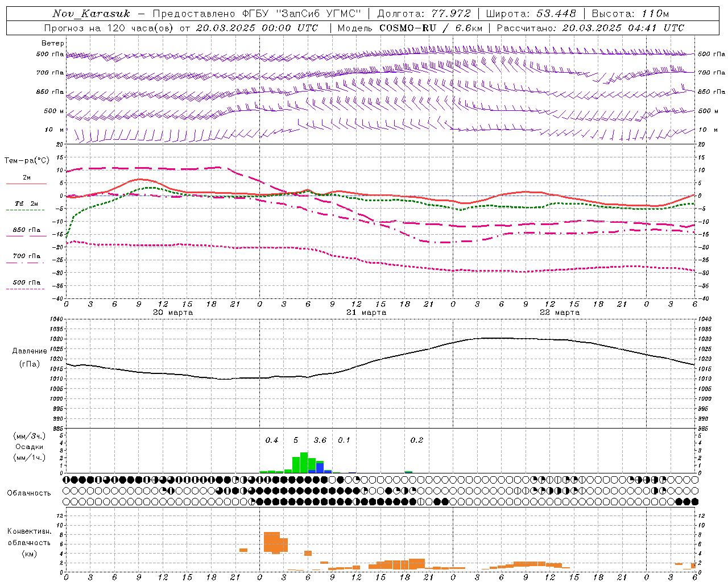Click the solid red 2м legend line sample
Image resolution: width=728 pixels, height=582 pixels.
[26, 184]
